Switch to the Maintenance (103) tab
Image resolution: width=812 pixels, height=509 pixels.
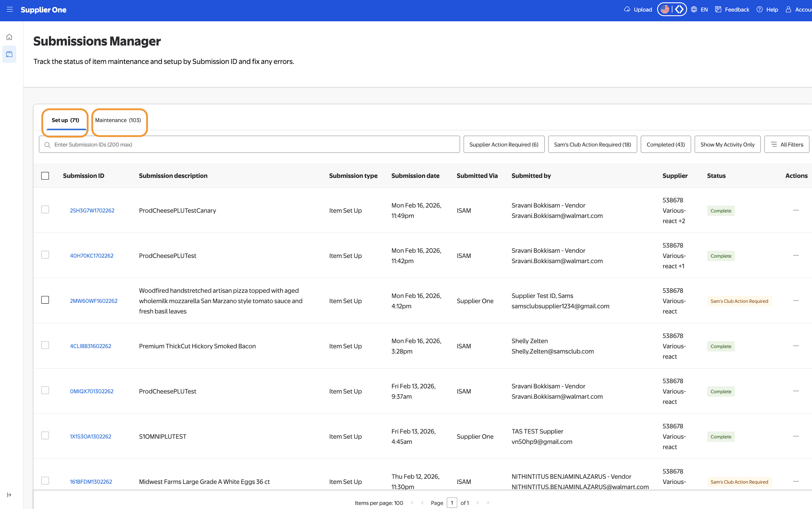[118, 120]
